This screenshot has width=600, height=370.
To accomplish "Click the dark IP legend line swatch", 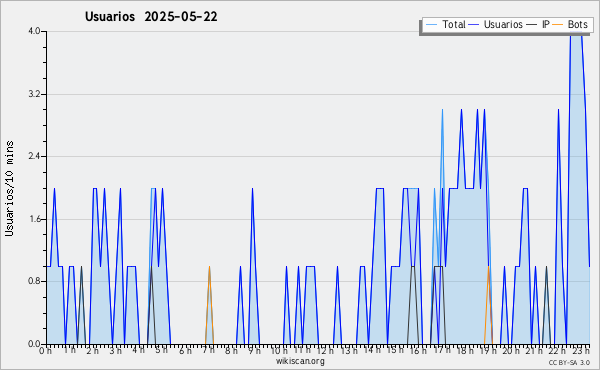I will [x=532, y=25].
